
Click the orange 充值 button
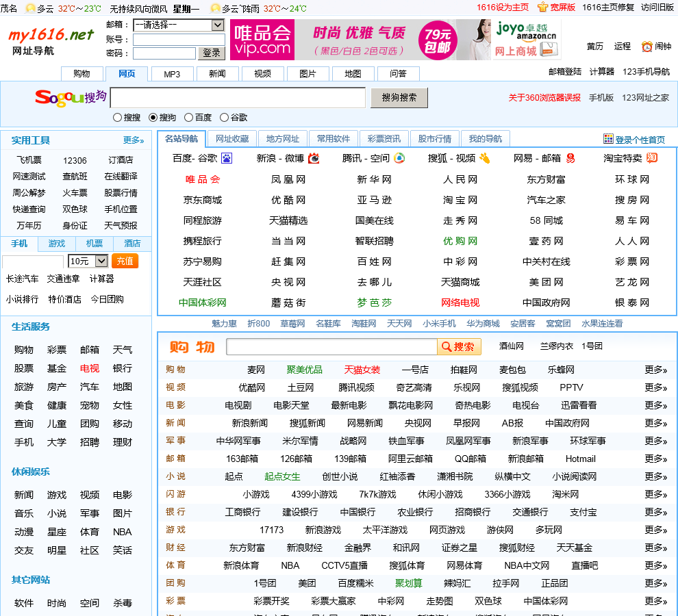point(125,261)
